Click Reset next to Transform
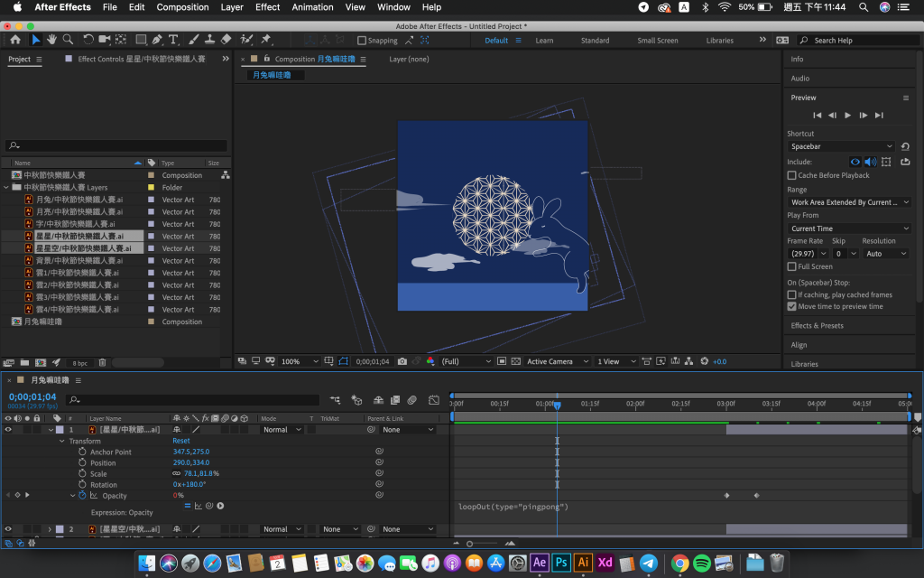The height and width of the screenshot is (578, 924). click(x=181, y=441)
